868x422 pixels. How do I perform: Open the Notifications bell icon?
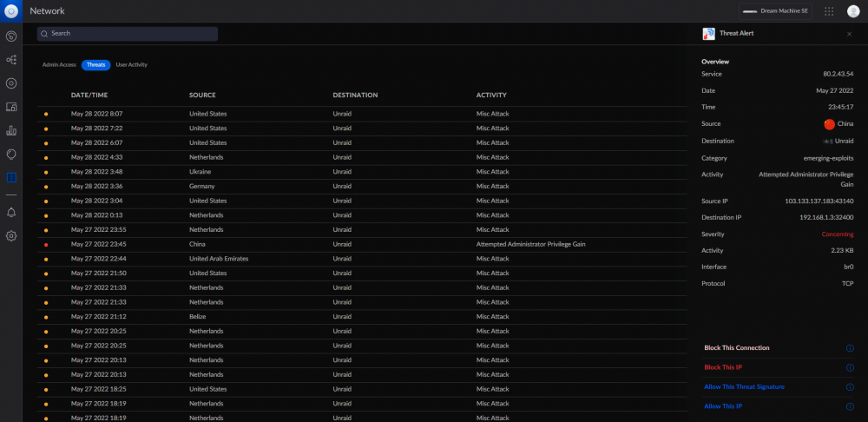pyautogui.click(x=11, y=213)
